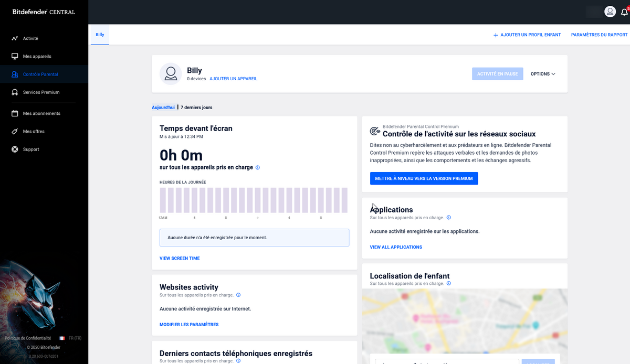Click info icon under Derniers contacts téléphoniques

(x=238, y=361)
